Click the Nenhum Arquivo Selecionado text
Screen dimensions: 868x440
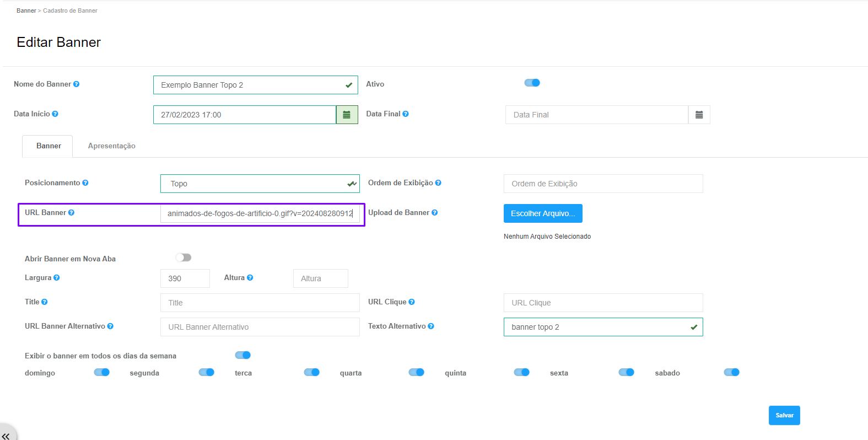547,237
